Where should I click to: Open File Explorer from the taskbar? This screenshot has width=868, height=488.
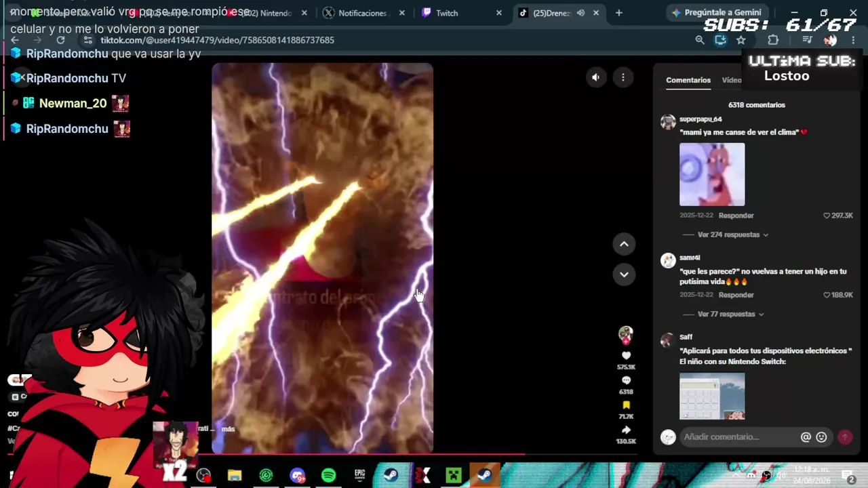pyautogui.click(x=235, y=475)
